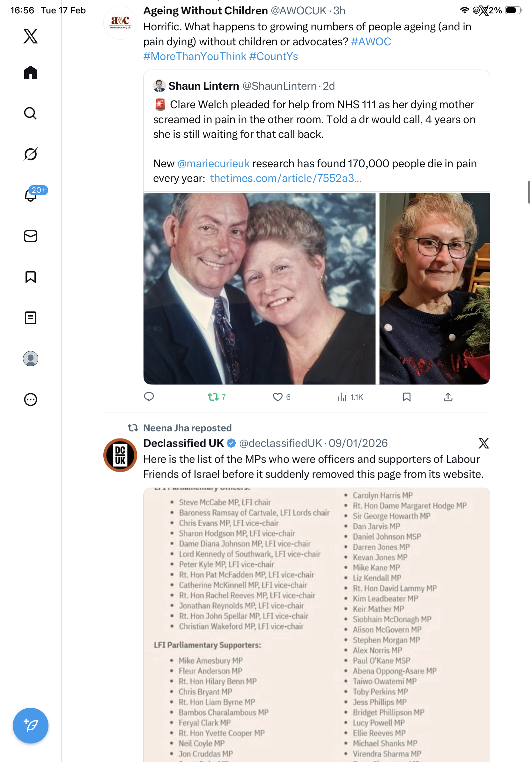Open the profile avatar in sidebar
Viewport: 532px width, 762px height.
31,358
